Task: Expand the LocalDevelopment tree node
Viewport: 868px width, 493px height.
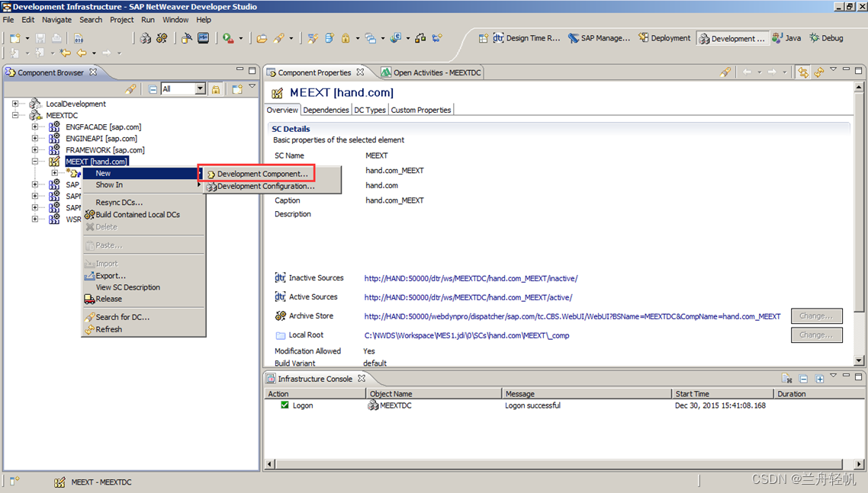Action: click(15, 104)
